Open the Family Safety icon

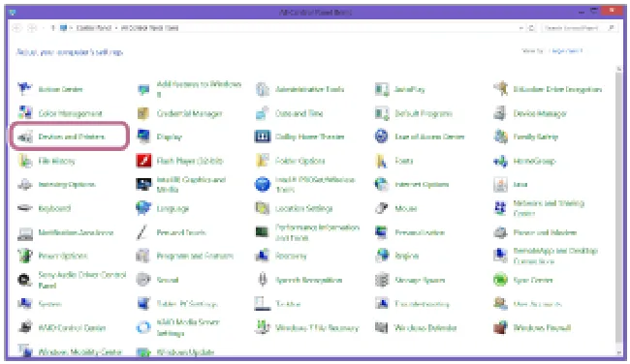pyautogui.click(x=501, y=136)
